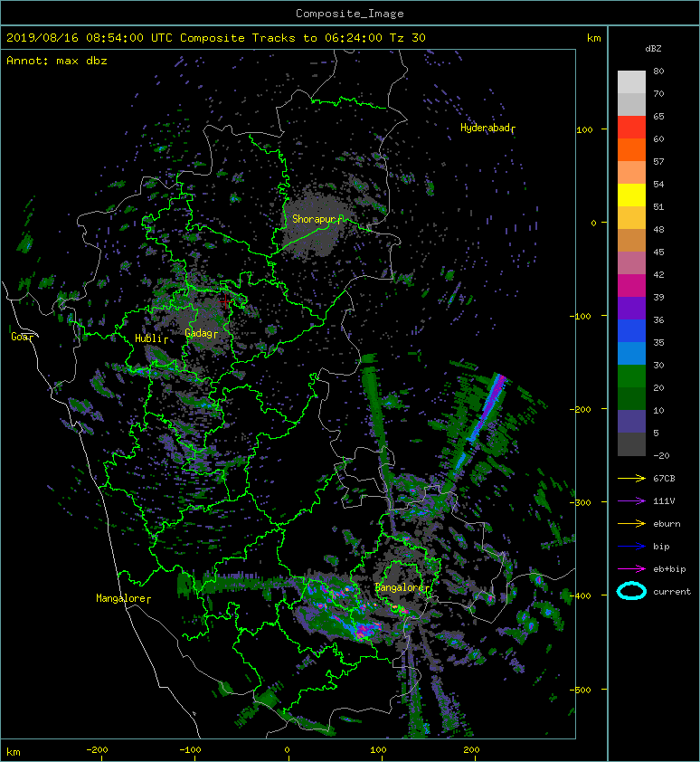Select the light blue swatch between 35 and 30
Screen dimensions: 700x762
631,354
